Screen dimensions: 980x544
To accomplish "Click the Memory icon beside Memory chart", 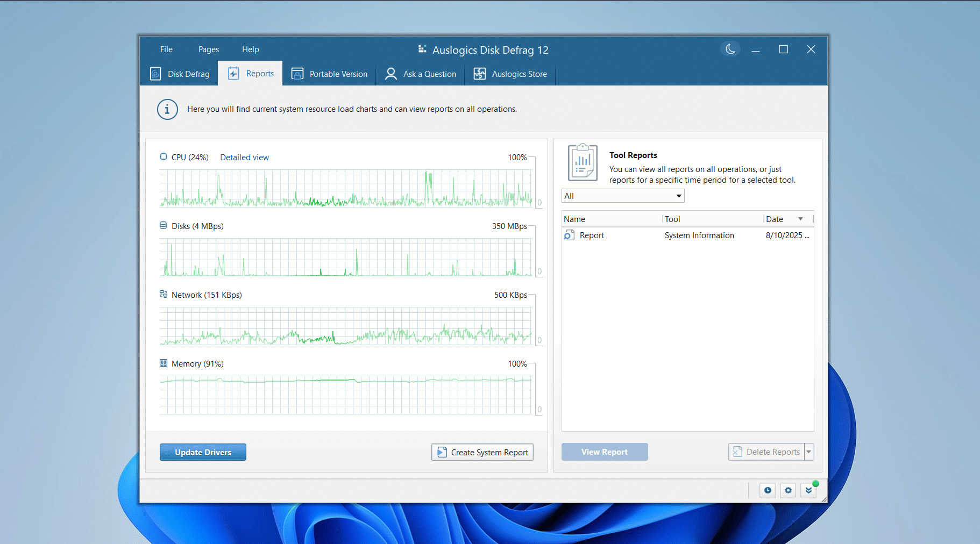I will 163,363.
